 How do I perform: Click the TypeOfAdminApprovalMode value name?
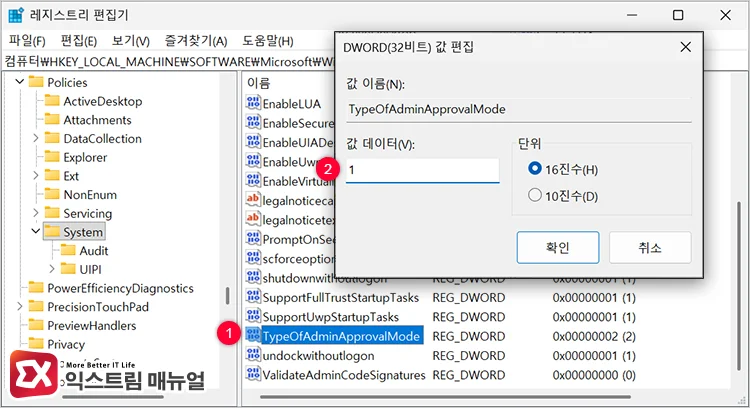342,336
